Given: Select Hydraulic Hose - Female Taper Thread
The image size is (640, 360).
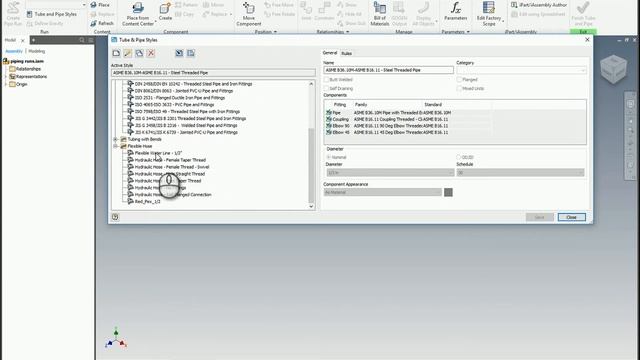Looking at the screenshot, I should pyautogui.click(x=170, y=160).
